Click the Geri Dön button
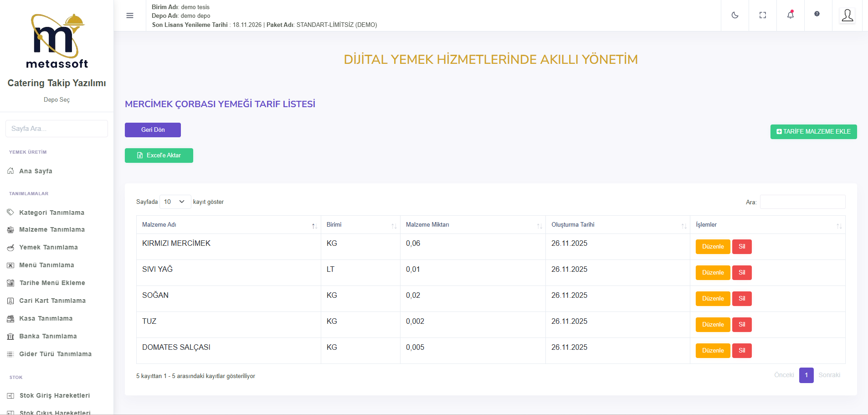The width and height of the screenshot is (868, 415). pos(153,130)
